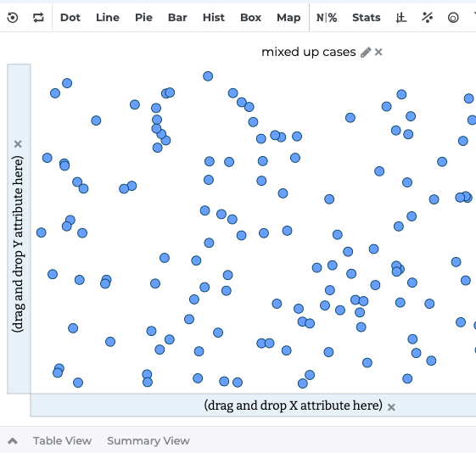Choose the Pie chart type

click(x=143, y=18)
